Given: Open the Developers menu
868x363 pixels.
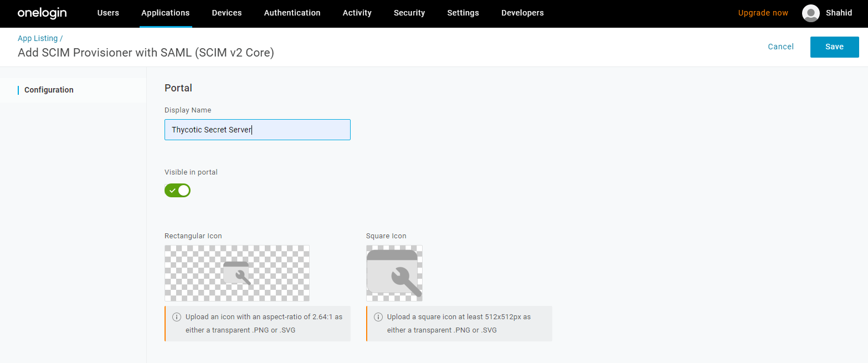Looking at the screenshot, I should 522,13.
